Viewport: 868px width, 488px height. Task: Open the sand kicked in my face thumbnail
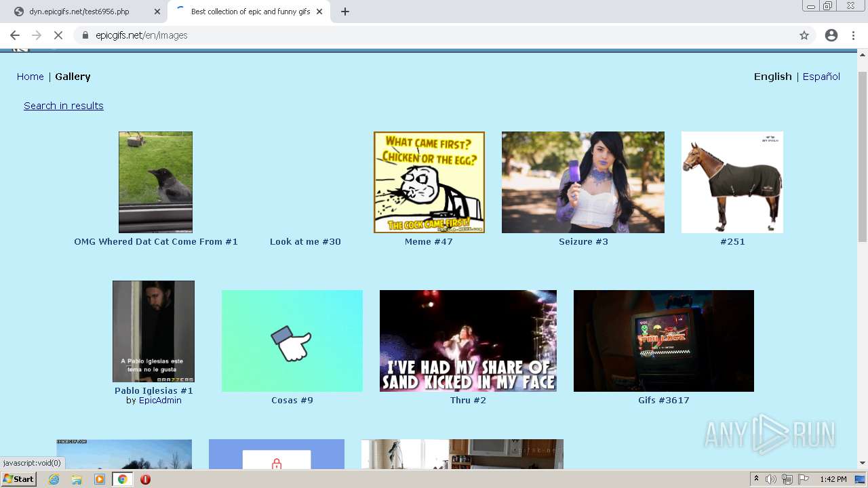(468, 341)
